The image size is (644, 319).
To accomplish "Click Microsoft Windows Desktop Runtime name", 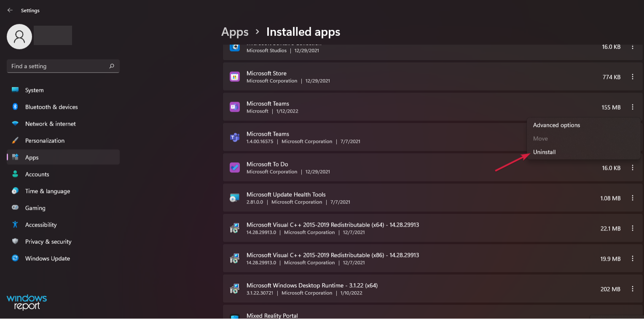I will tap(312, 286).
